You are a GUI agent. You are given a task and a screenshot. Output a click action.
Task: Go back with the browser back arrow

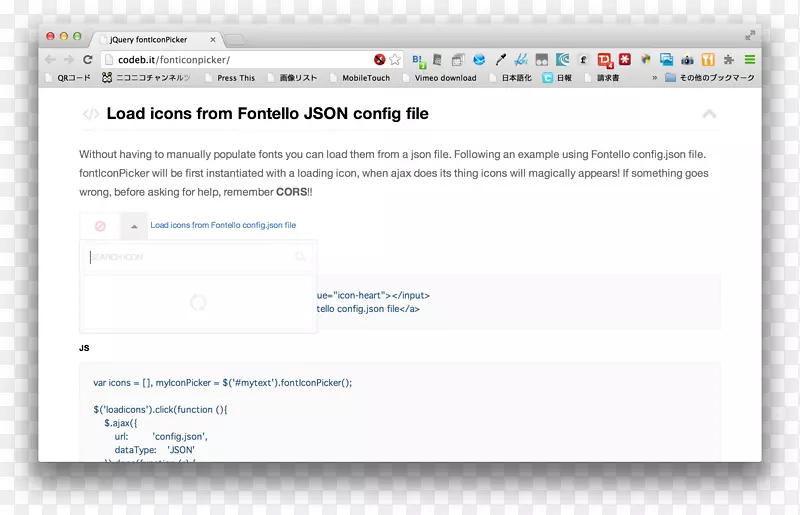50,60
